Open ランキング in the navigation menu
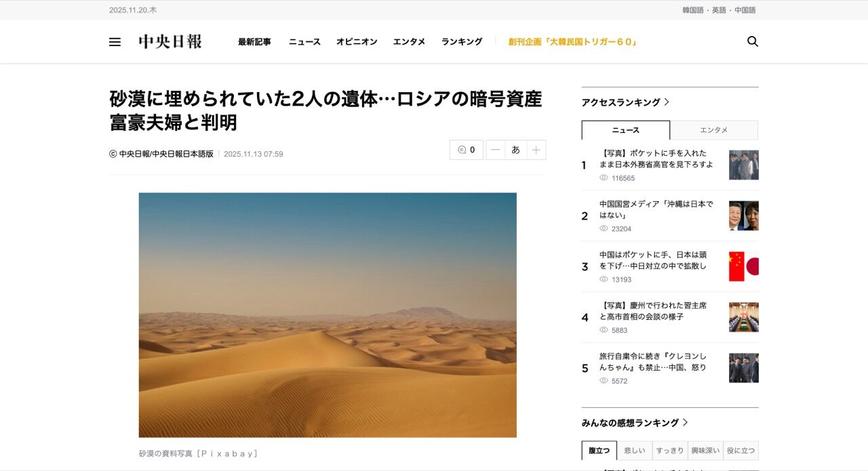This screenshot has height=471, width=868. [462, 42]
